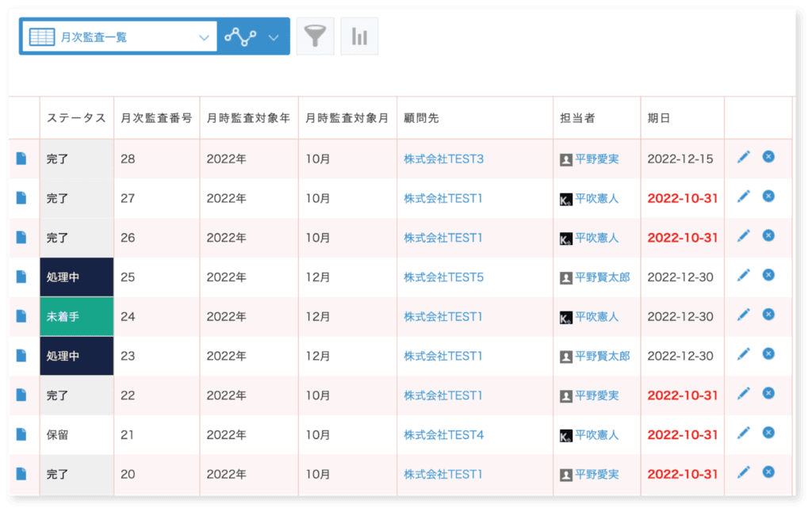Delete record 23 with the x icon

768,353
